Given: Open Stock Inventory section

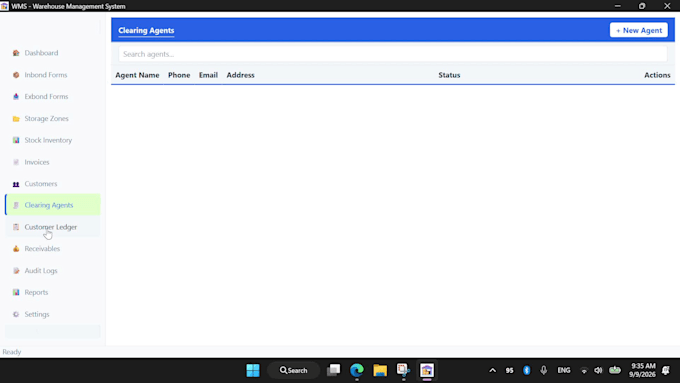Looking at the screenshot, I should [x=52, y=140].
